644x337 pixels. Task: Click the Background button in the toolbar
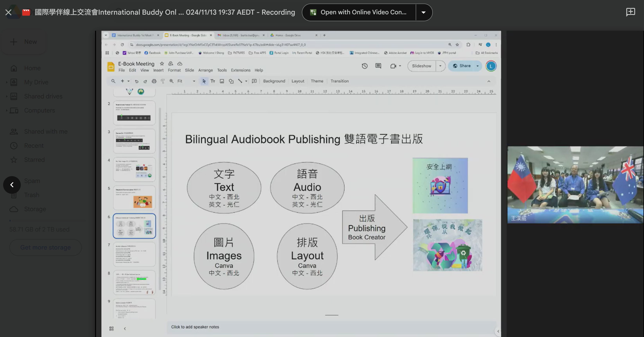point(274,81)
